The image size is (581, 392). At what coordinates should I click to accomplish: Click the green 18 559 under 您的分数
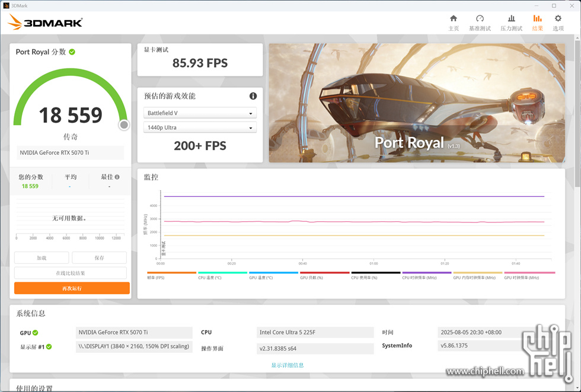click(30, 186)
